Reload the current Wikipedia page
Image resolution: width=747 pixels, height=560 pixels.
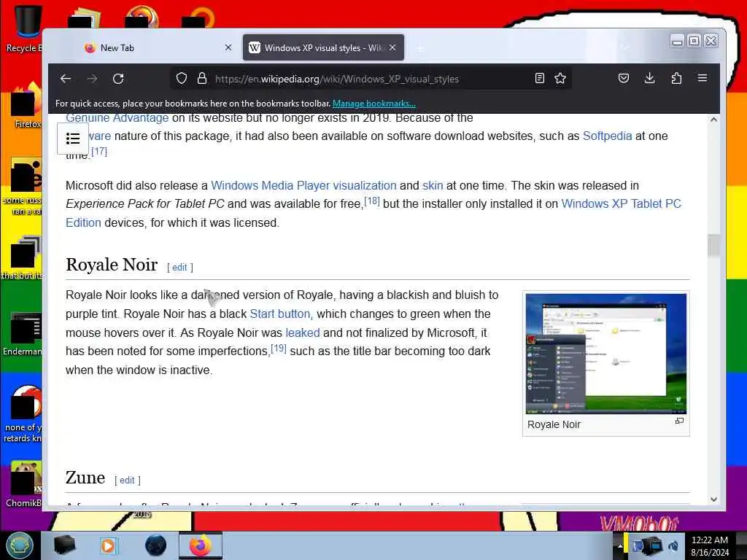pyautogui.click(x=118, y=79)
